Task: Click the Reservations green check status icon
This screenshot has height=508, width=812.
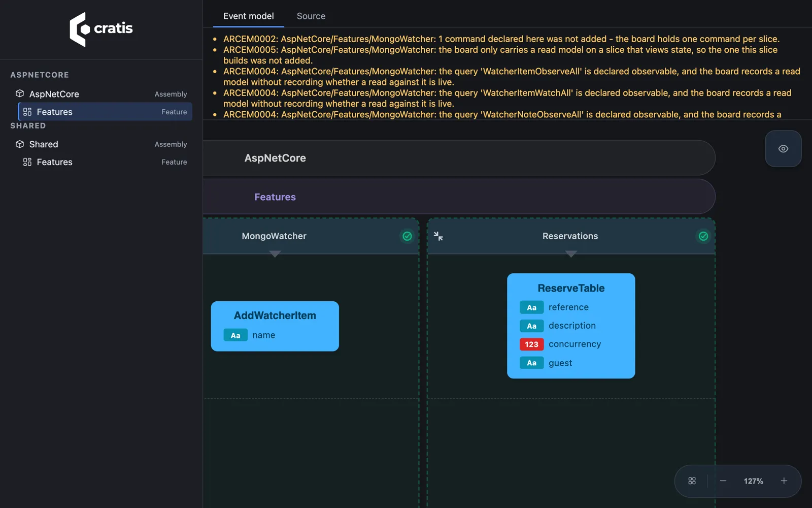Action: point(703,236)
